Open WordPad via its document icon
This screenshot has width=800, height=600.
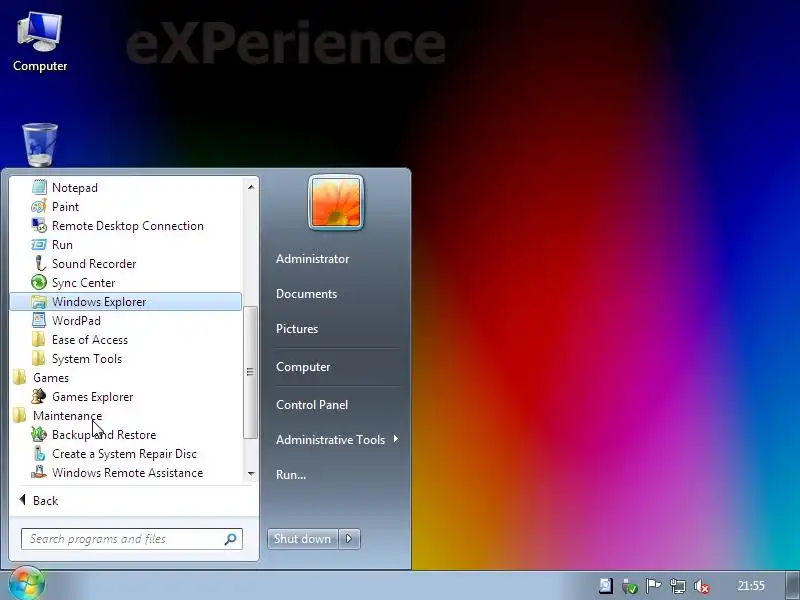coord(39,321)
